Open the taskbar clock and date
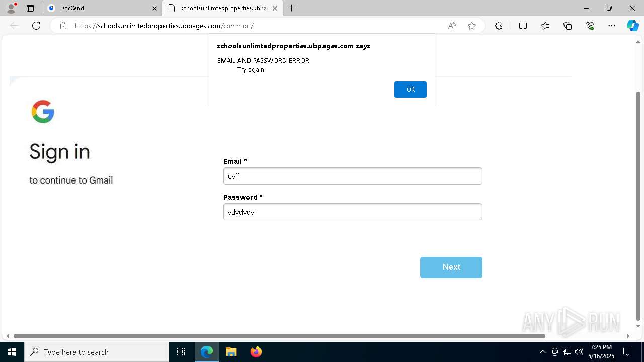 click(x=601, y=352)
